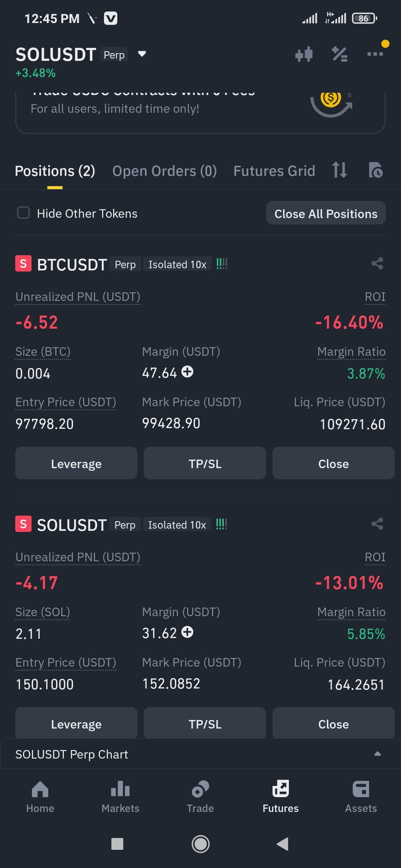Image resolution: width=401 pixels, height=868 pixels.
Task: Switch to the Futures Grid tab
Action: pyautogui.click(x=274, y=171)
